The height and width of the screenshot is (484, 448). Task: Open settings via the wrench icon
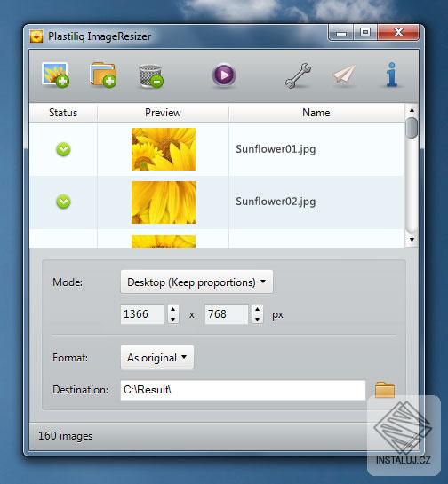coord(298,75)
